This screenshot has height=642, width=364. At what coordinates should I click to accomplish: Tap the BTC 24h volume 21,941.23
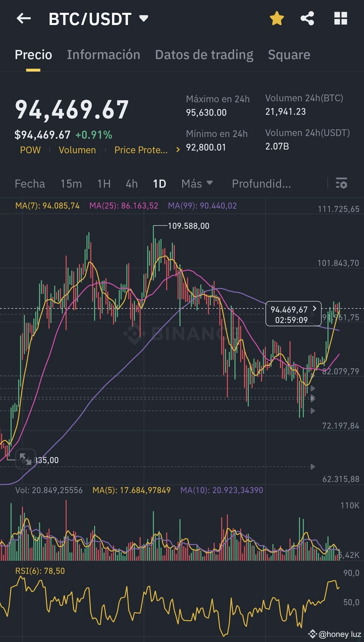285,111
